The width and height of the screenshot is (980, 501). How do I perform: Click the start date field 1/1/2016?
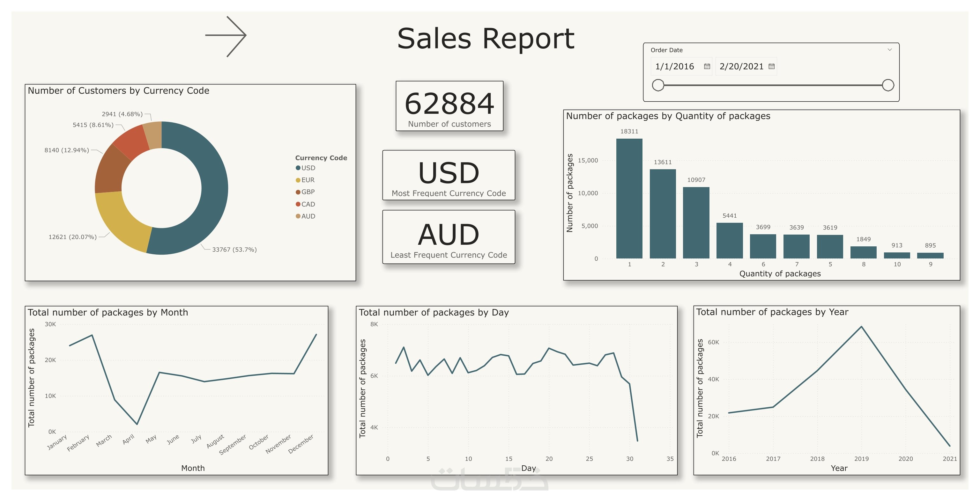pos(674,67)
